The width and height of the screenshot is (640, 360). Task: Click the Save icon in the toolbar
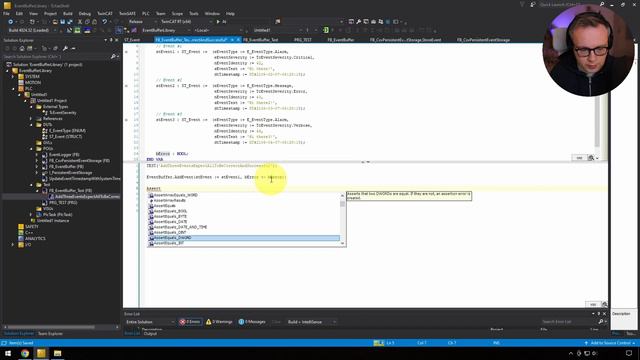(62, 22)
